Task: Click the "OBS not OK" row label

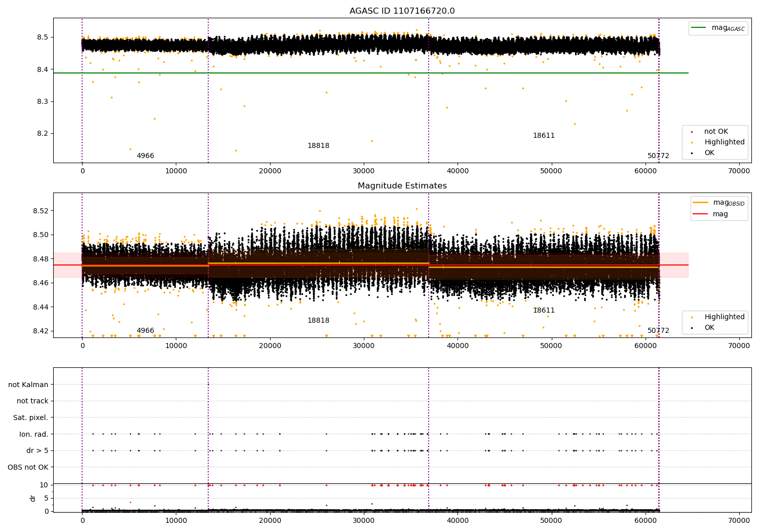Action: click(28, 467)
